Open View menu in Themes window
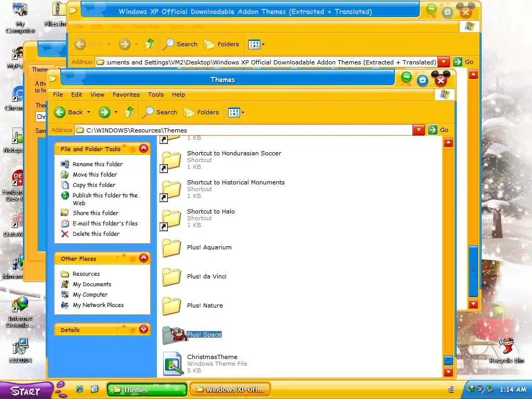The width and height of the screenshot is (532, 399). [97, 95]
